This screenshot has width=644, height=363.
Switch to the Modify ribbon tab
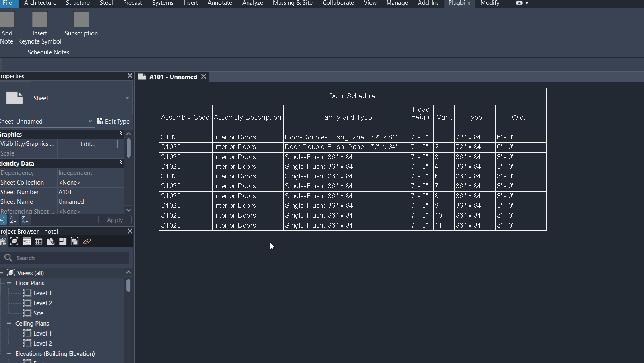pyautogui.click(x=490, y=3)
